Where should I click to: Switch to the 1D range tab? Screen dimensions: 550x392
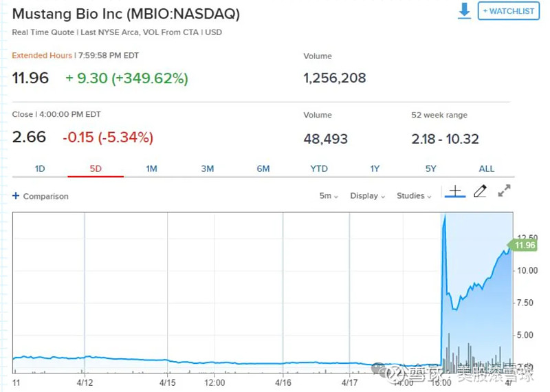coord(40,168)
